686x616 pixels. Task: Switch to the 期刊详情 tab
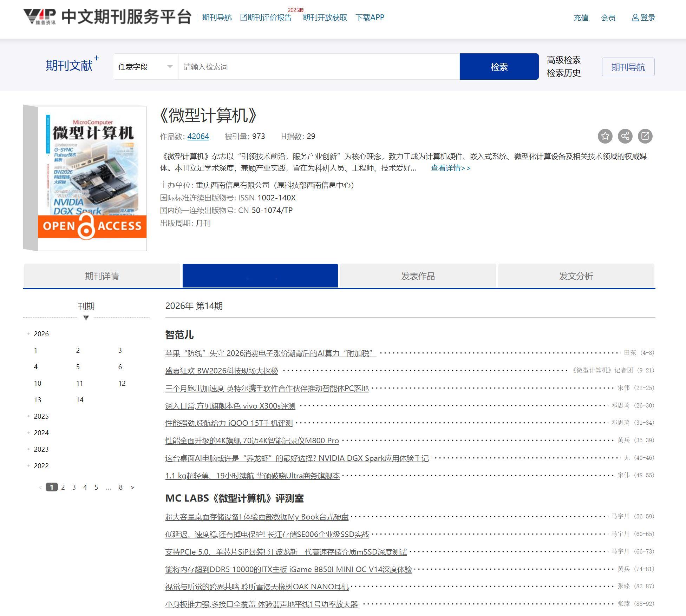[102, 276]
